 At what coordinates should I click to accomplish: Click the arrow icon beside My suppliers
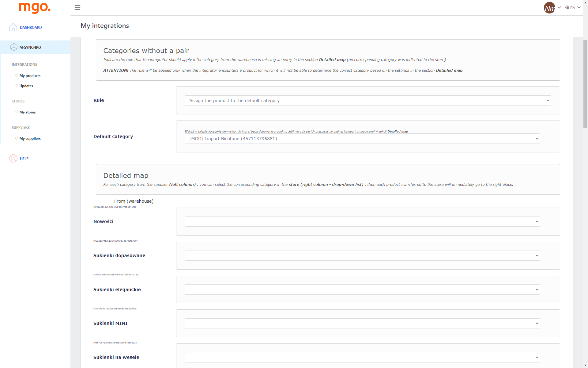point(16,138)
